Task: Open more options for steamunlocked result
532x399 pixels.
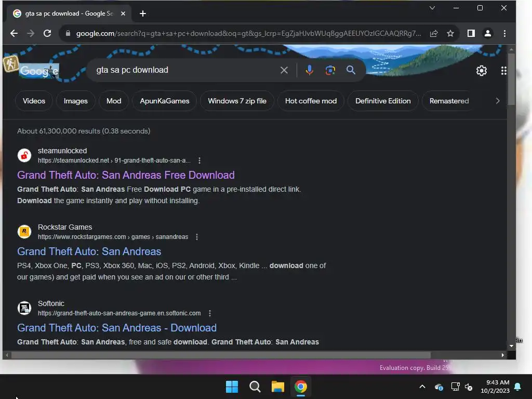Action: 199,161
